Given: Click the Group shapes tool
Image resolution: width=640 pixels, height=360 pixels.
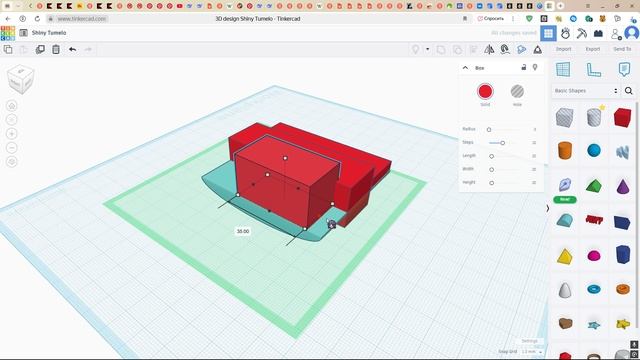Looking at the screenshot, I should tap(441, 49).
